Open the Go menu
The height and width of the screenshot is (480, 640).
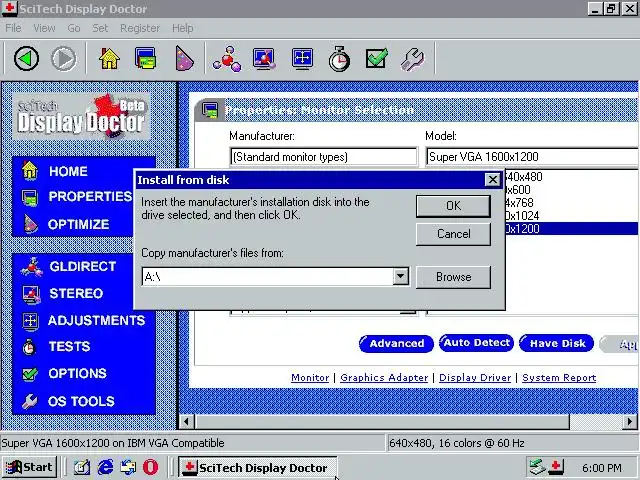click(x=73, y=28)
